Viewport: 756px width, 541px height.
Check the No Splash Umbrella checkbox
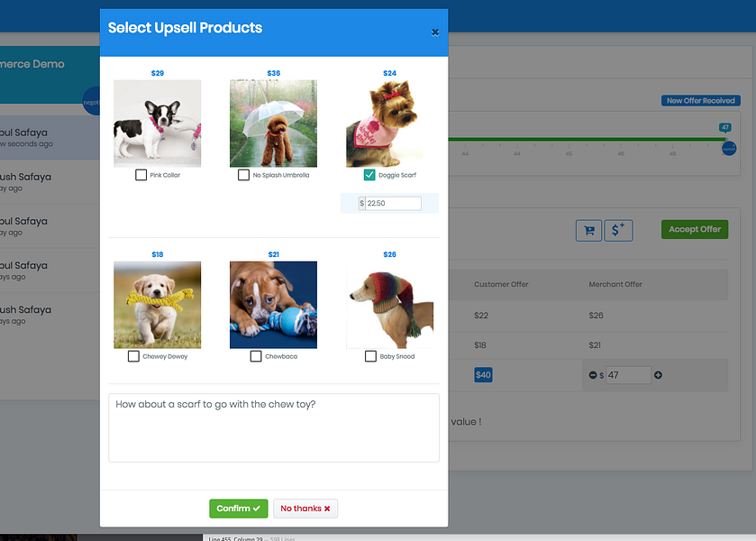tap(243, 175)
